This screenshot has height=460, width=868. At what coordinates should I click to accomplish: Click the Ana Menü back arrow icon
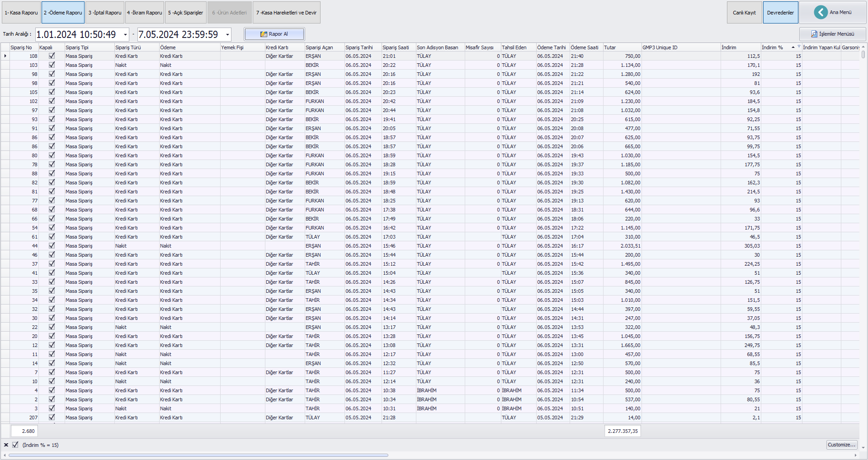pos(821,12)
